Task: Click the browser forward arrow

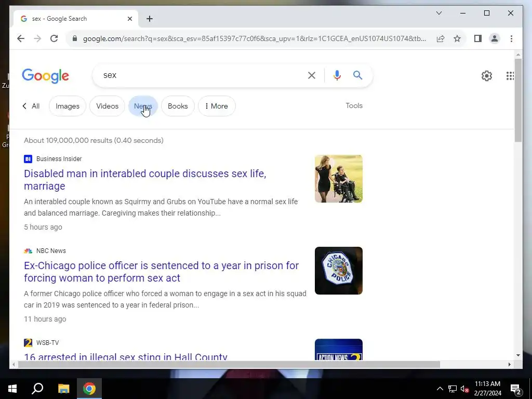Action: pyautogui.click(x=37, y=38)
